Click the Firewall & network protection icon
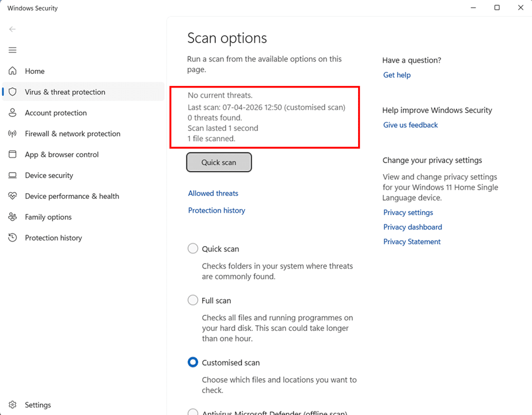The height and width of the screenshot is (415, 532). tap(13, 134)
